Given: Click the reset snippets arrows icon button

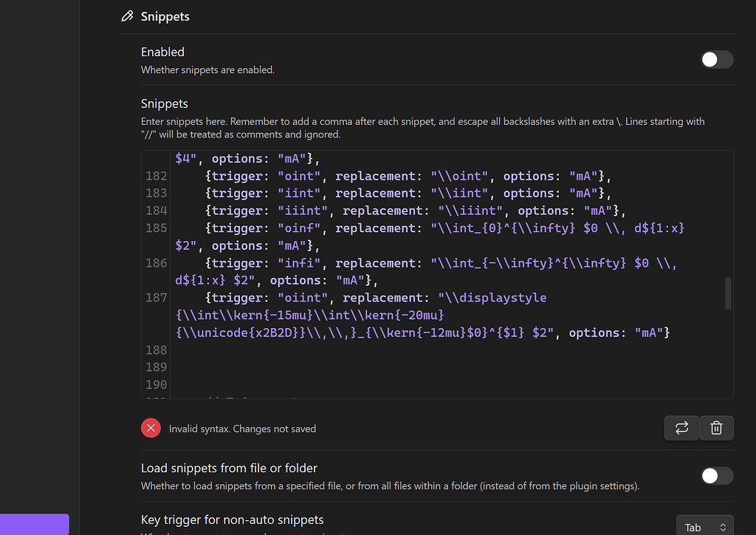Looking at the screenshot, I should (681, 428).
